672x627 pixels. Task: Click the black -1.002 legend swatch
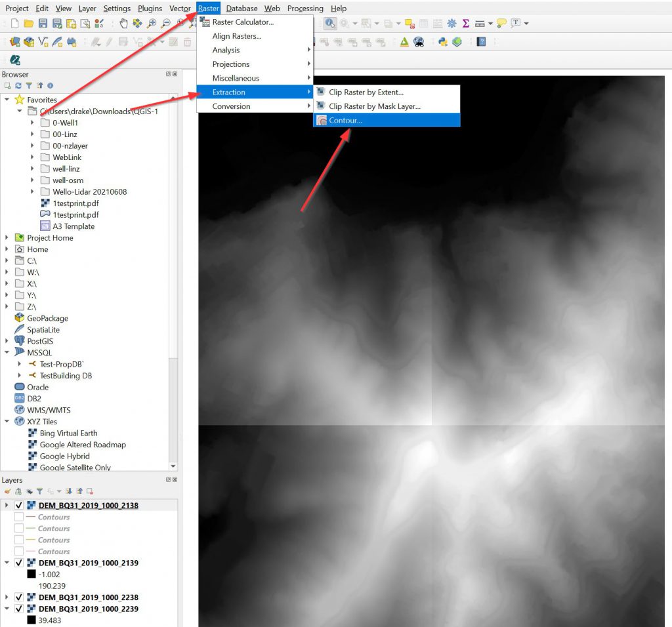[x=31, y=575]
